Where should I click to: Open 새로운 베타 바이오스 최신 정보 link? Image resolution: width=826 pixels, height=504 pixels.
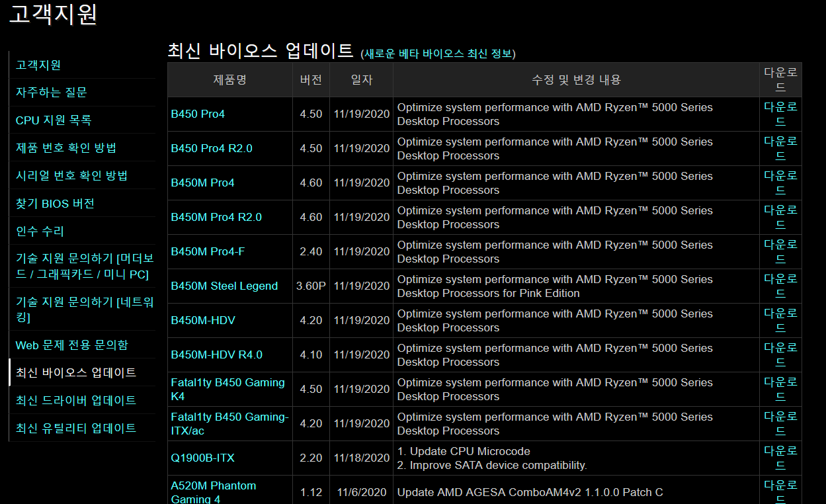438,54
